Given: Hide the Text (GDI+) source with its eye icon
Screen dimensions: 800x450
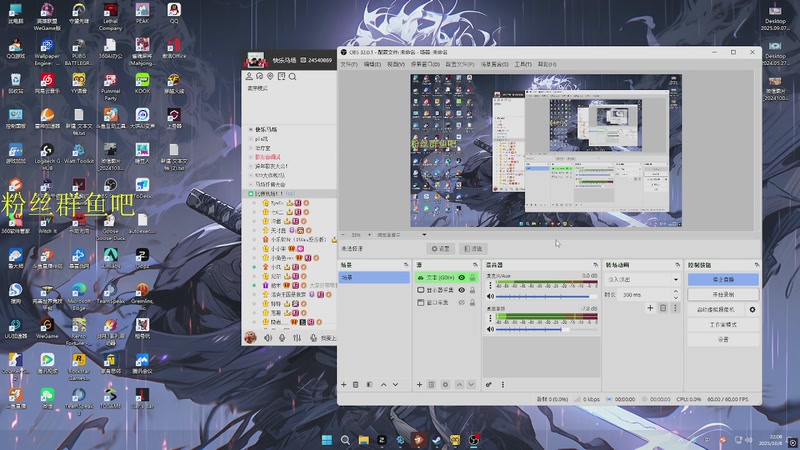Looking at the screenshot, I should point(462,278).
